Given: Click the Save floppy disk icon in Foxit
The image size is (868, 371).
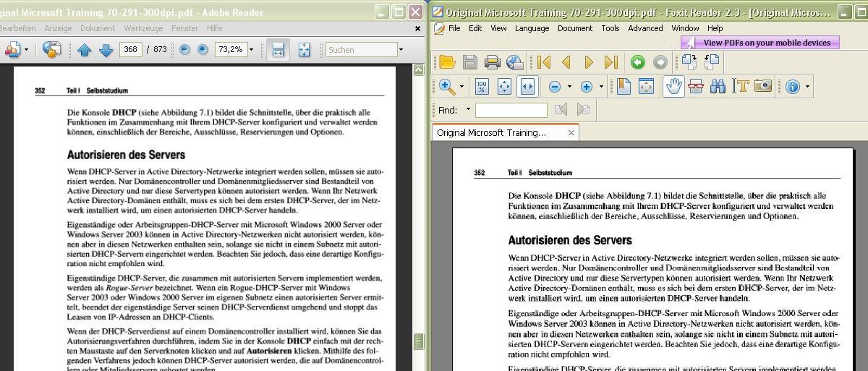Looking at the screenshot, I should [470, 62].
